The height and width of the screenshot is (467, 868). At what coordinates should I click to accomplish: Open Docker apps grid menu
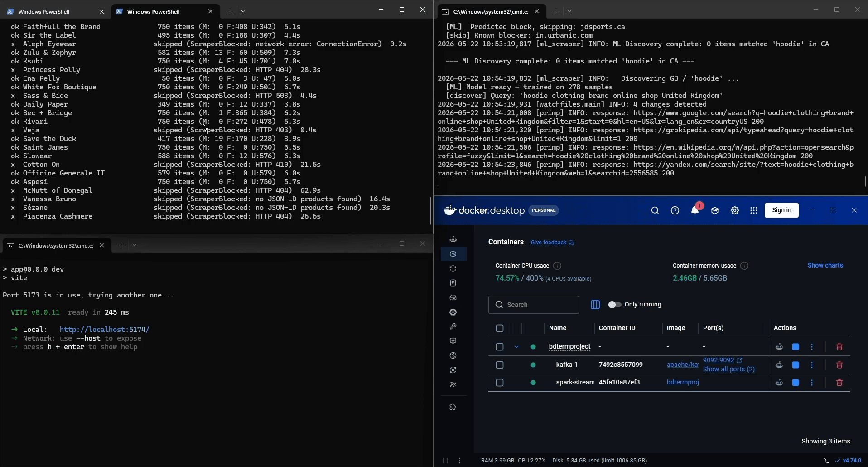click(754, 210)
